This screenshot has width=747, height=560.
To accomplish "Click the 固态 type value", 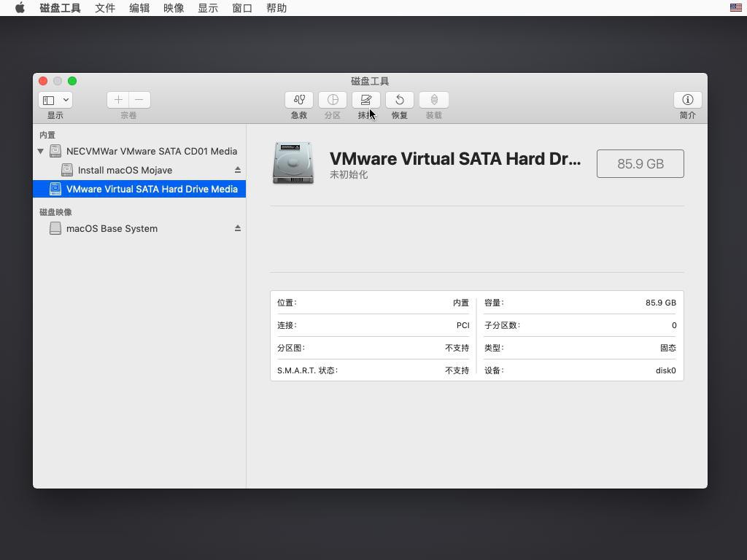I will [x=668, y=348].
